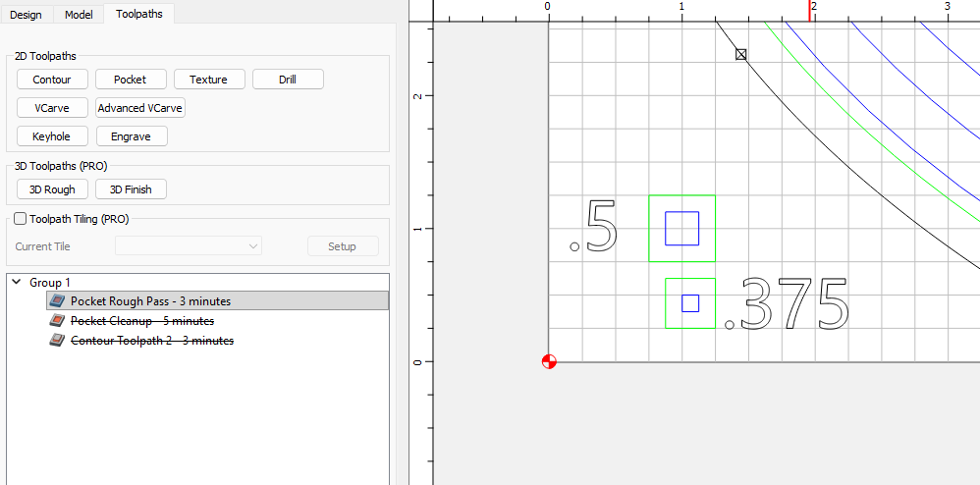The height and width of the screenshot is (485, 980).
Task: Click the Pocket Cleanup toolpath icon
Action: pyautogui.click(x=57, y=321)
